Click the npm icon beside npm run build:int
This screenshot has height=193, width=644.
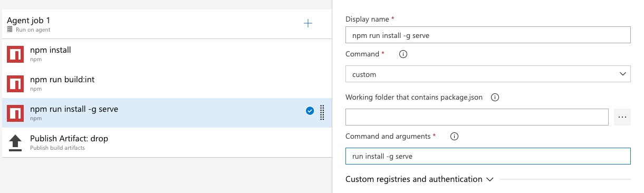click(16, 83)
